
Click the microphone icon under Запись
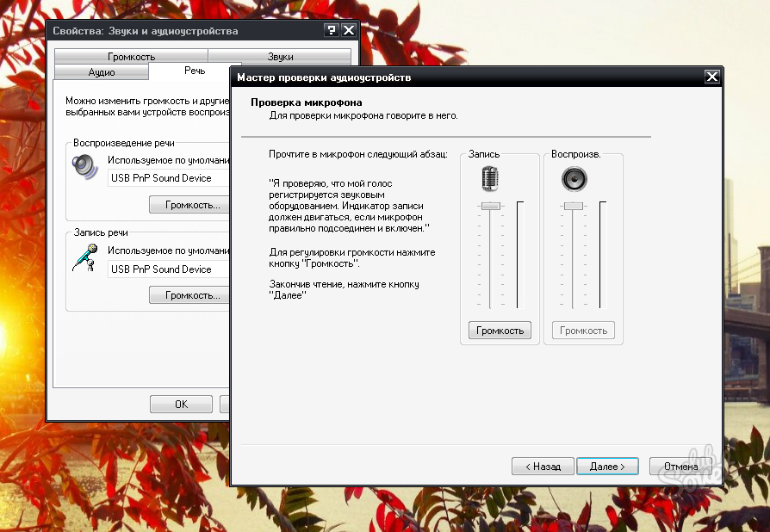click(x=490, y=179)
